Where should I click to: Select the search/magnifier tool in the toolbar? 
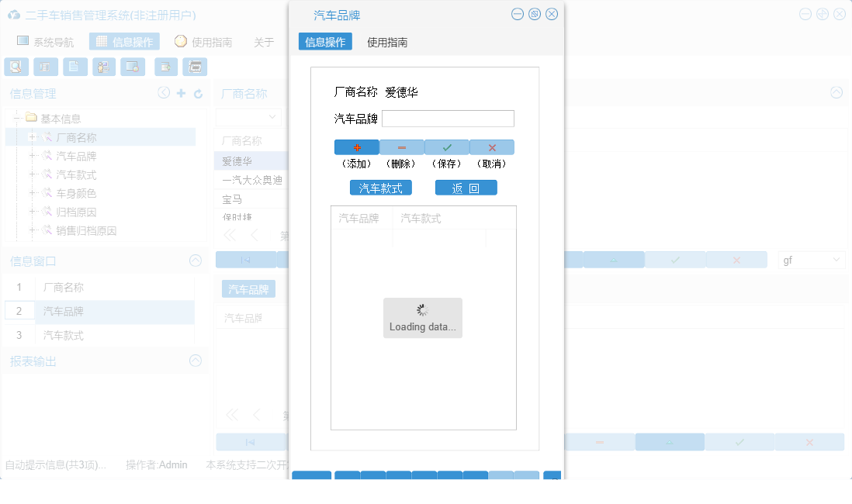click(16, 67)
